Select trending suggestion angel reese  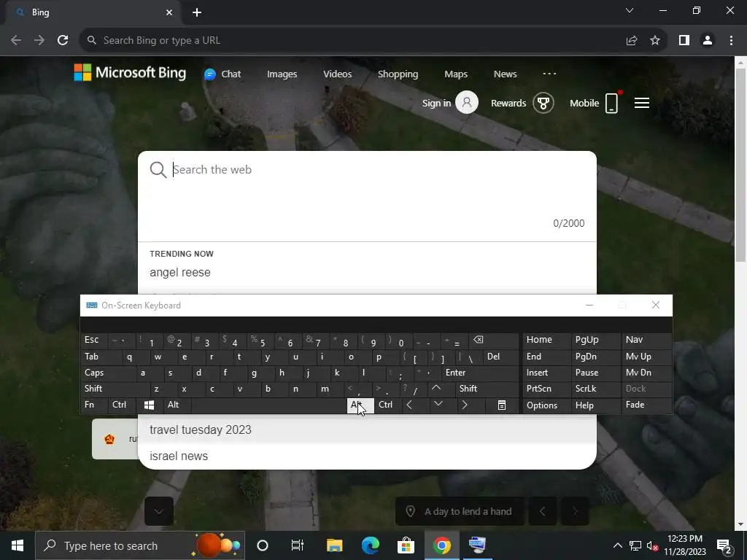pos(180,273)
